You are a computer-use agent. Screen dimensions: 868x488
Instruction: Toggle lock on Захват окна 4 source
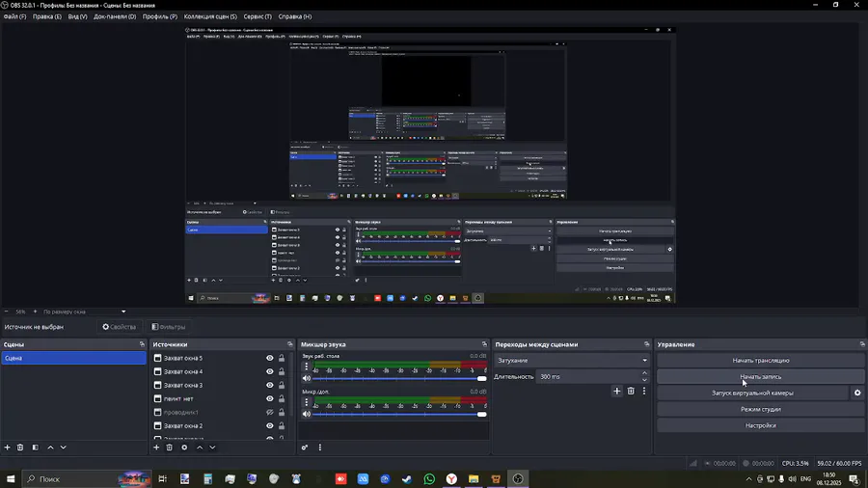click(282, 371)
